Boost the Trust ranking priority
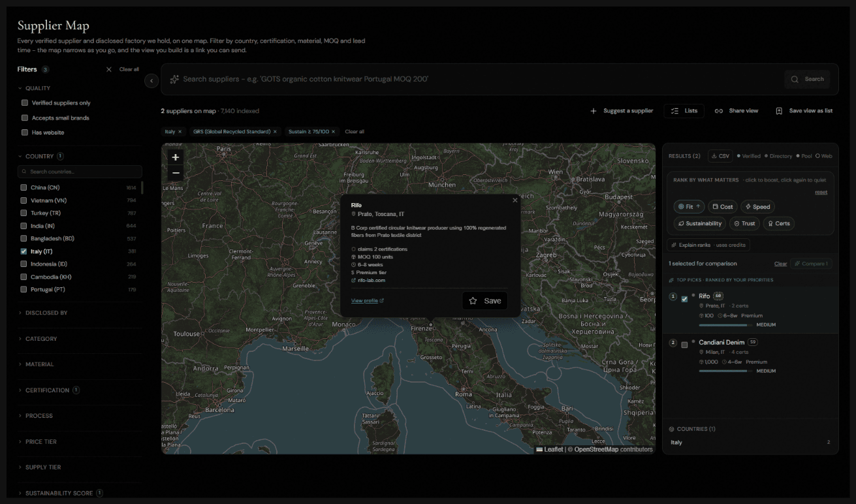Screen dimensions: 856x504 tap(744, 223)
